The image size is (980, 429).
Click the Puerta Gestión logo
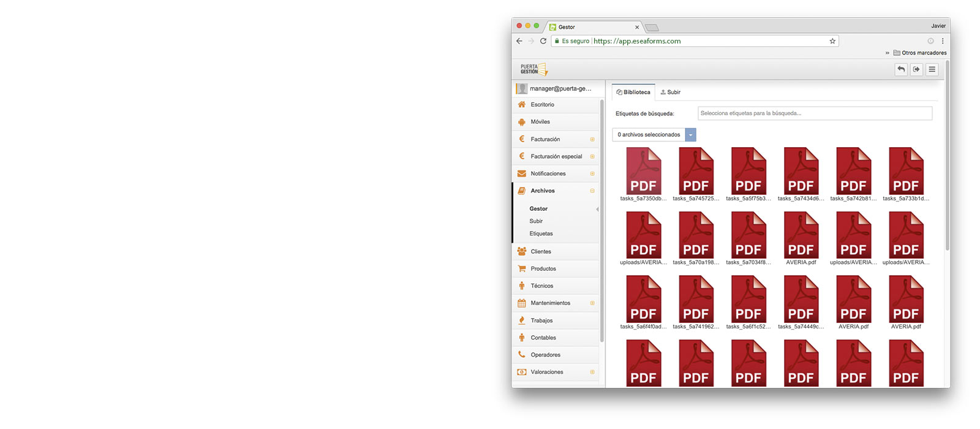[534, 69]
